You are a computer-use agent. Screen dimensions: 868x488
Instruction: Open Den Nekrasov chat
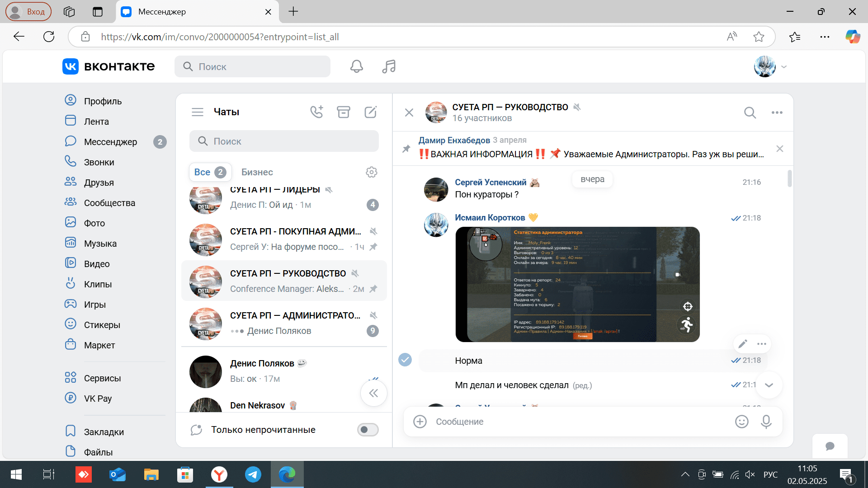(x=284, y=404)
